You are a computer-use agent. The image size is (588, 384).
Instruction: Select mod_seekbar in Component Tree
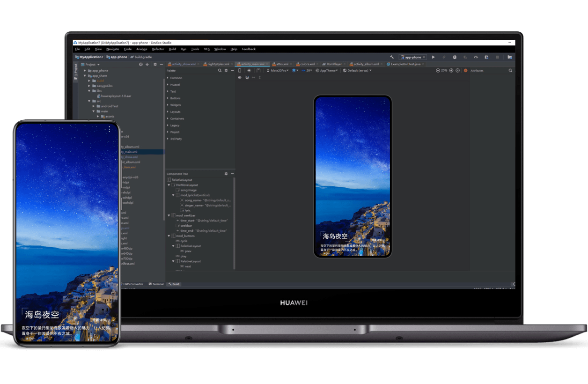coord(185,215)
